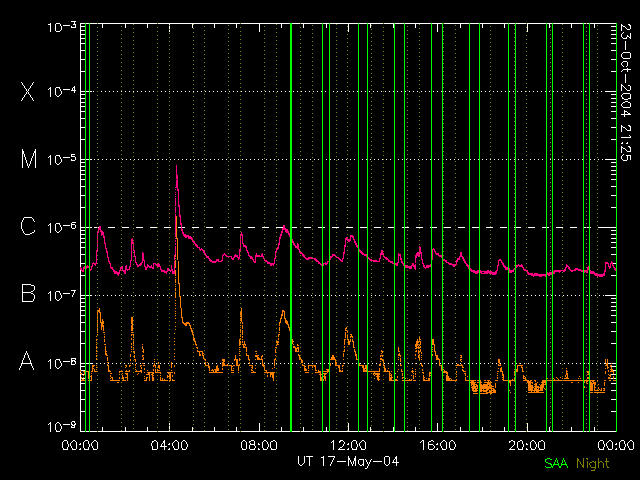Viewport: 640px width, 480px height.
Task: Click the 10-8 y-axis tick label
Action: [x=62, y=363]
